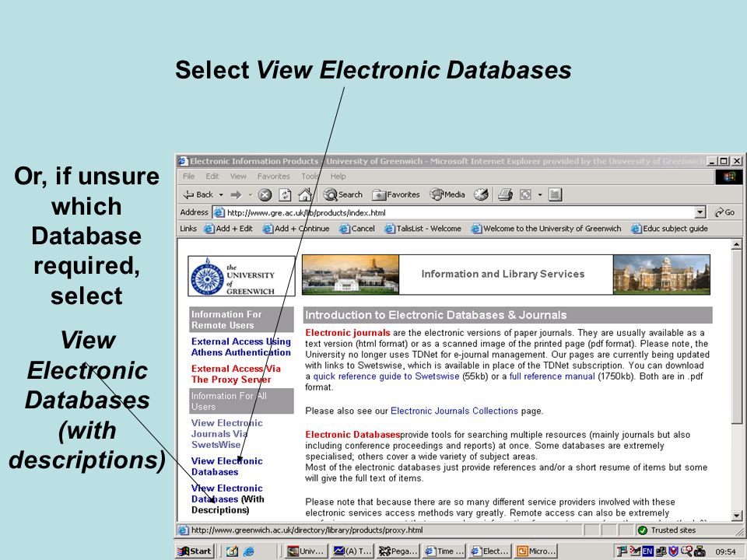Launch Internet Explorer from quick launch

click(x=249, y=551)
